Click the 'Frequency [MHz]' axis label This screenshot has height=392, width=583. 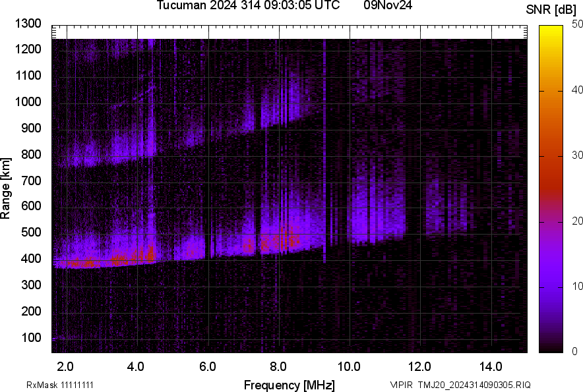289,385
